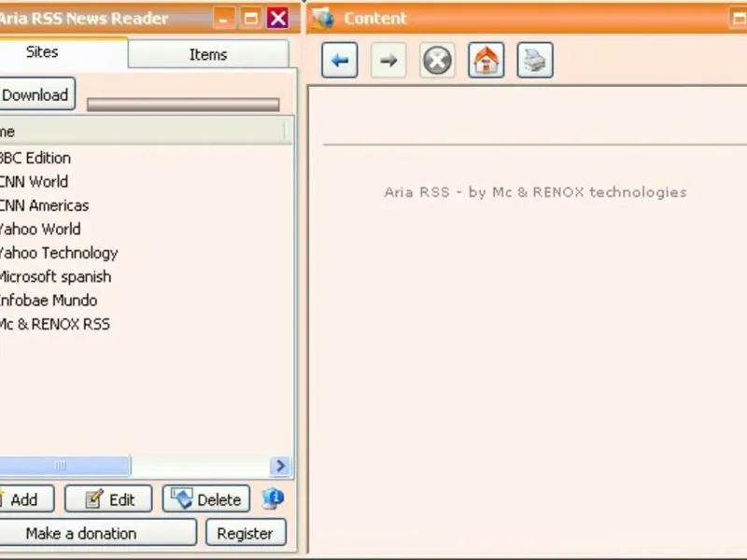This screenshot has height=560, width=747.
Task: Edit the selected RSS site
Action: (108, 499)
